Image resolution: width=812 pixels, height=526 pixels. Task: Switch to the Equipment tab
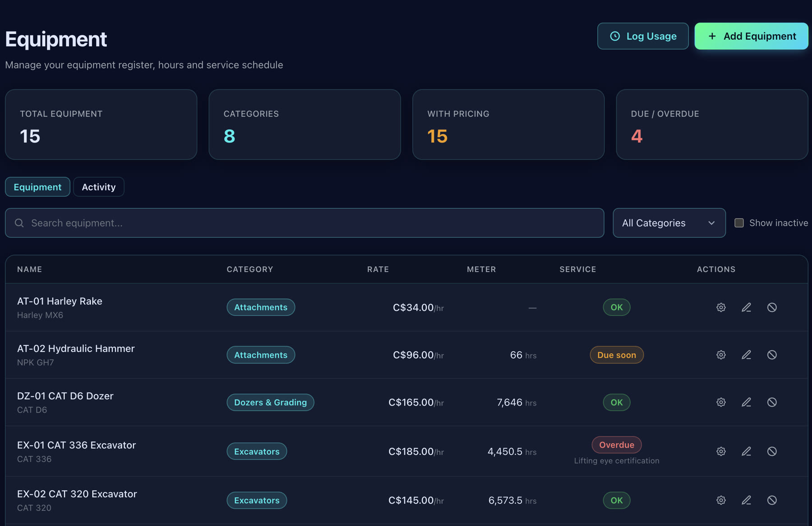(x=37, y=187)
